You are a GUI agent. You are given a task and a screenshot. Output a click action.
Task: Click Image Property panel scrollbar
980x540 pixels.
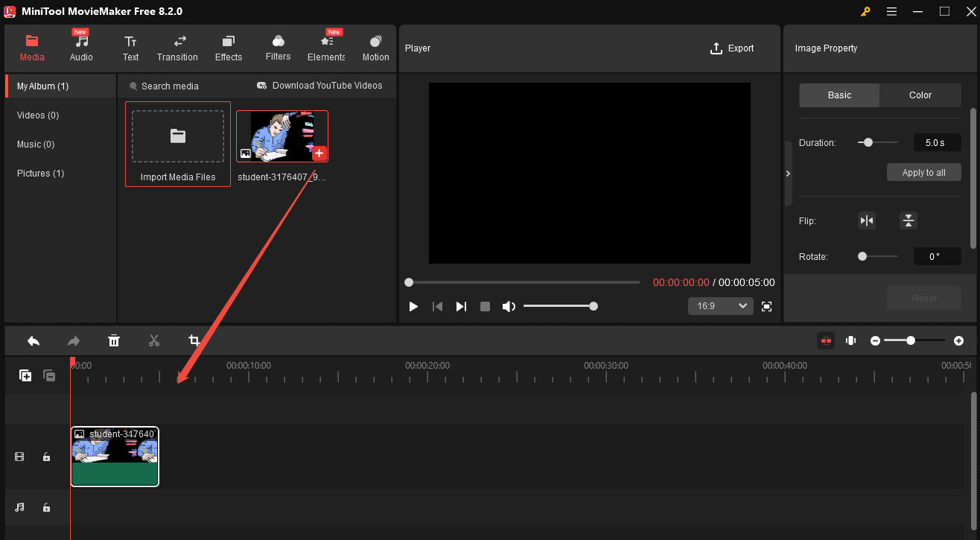[x=973, y=179]
